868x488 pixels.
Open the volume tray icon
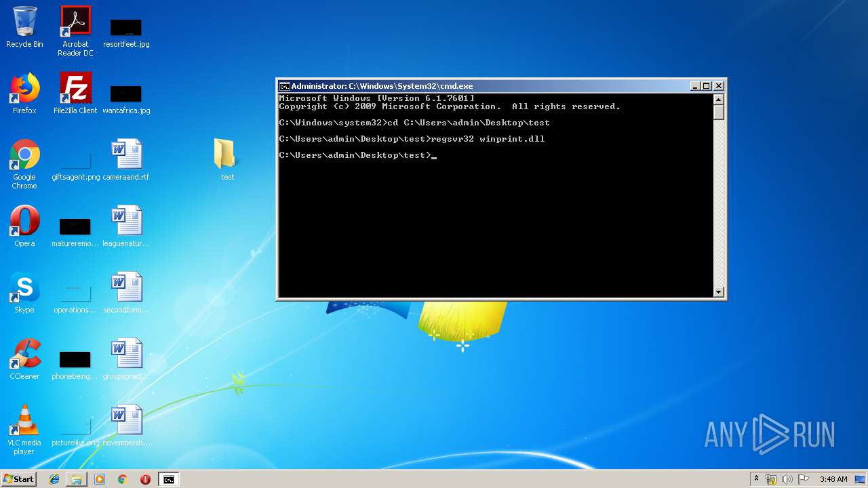787,479
